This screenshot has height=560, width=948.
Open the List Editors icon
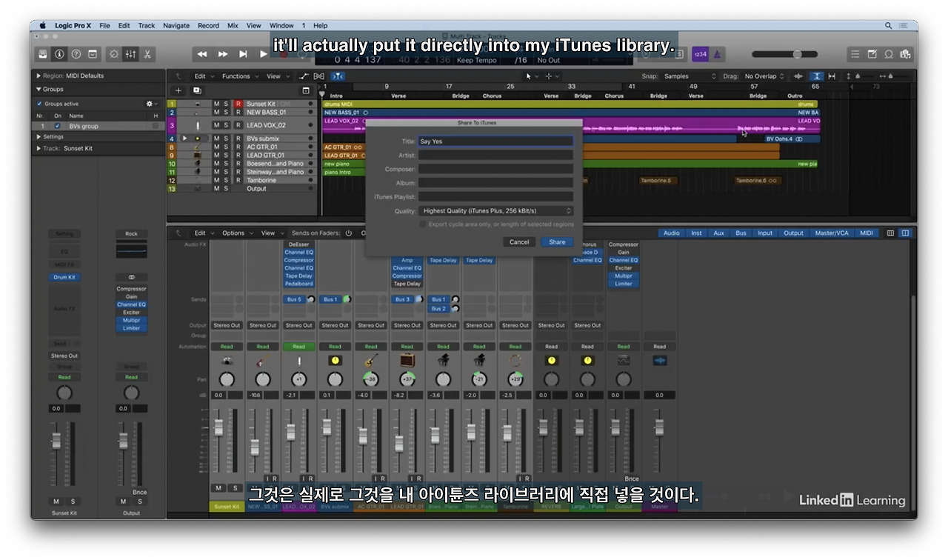[855, 54]
